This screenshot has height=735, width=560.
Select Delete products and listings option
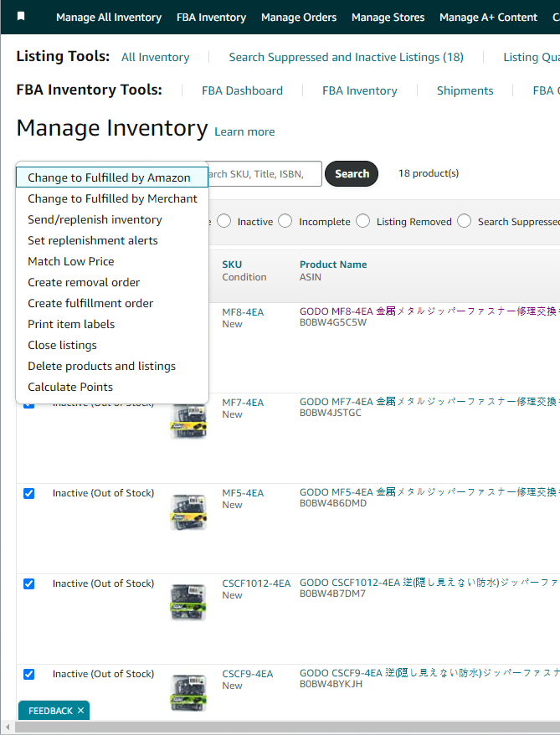pos(112,366)
